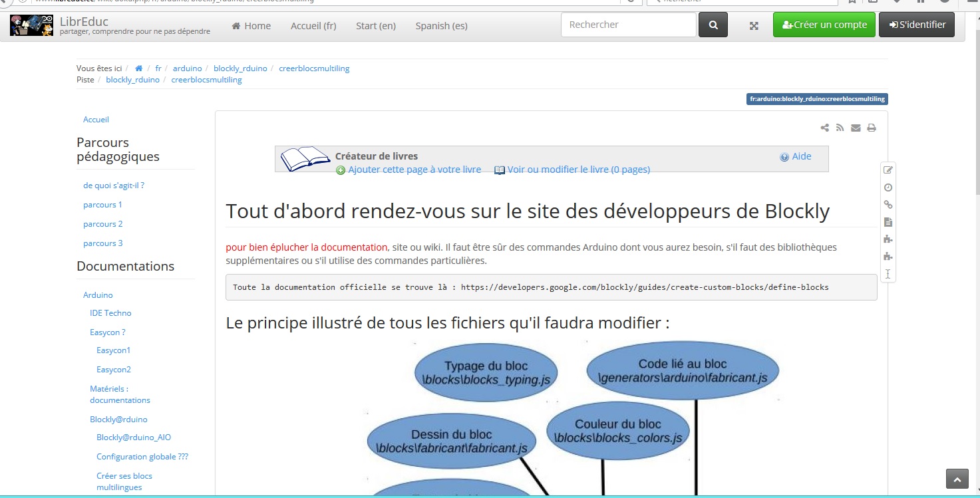Open 'Créer ses blocs multilingues' sidebar entry
Viewport: 980px width, 498px height.
124,481
